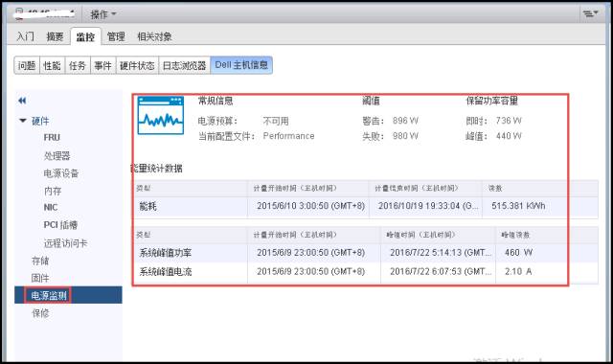Select 内存 in the hardware tree
Screen dimensions: 613x364
click(x=53, y=191)
